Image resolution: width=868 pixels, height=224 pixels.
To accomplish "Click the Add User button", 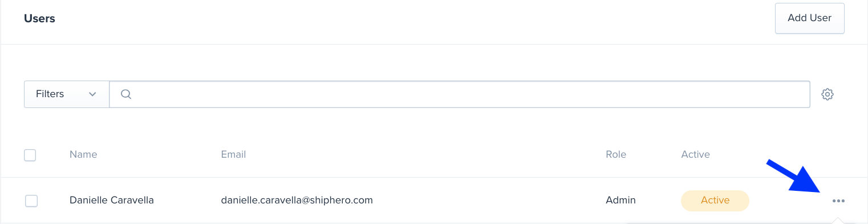I will click(x=809, y=18).
